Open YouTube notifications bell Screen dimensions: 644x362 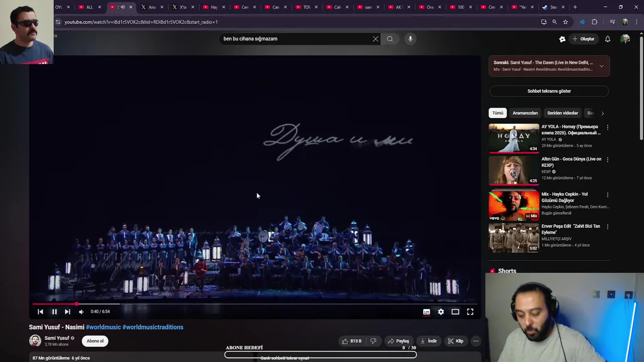(x=608, y=39)
